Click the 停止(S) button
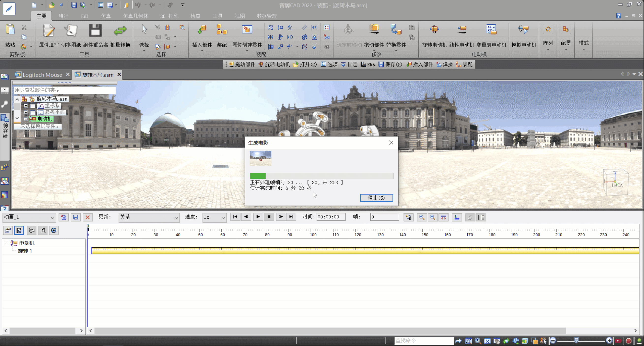Screen dimensions: 644x346 [376, 198]
